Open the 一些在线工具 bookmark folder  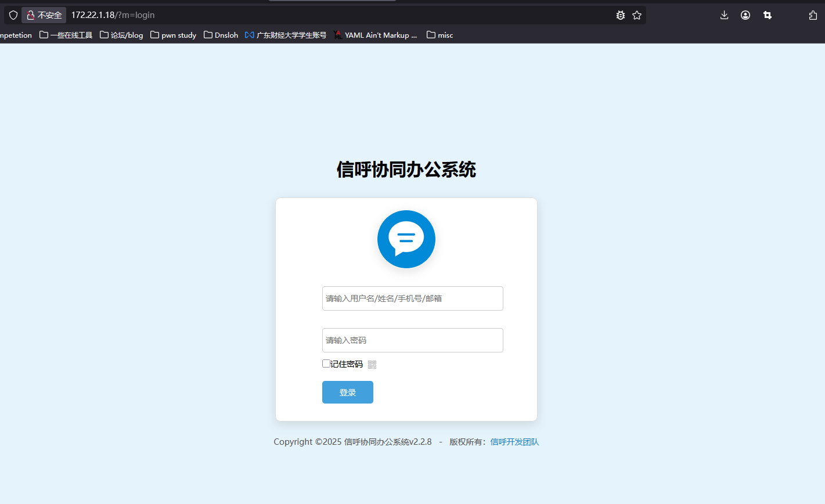66,35
